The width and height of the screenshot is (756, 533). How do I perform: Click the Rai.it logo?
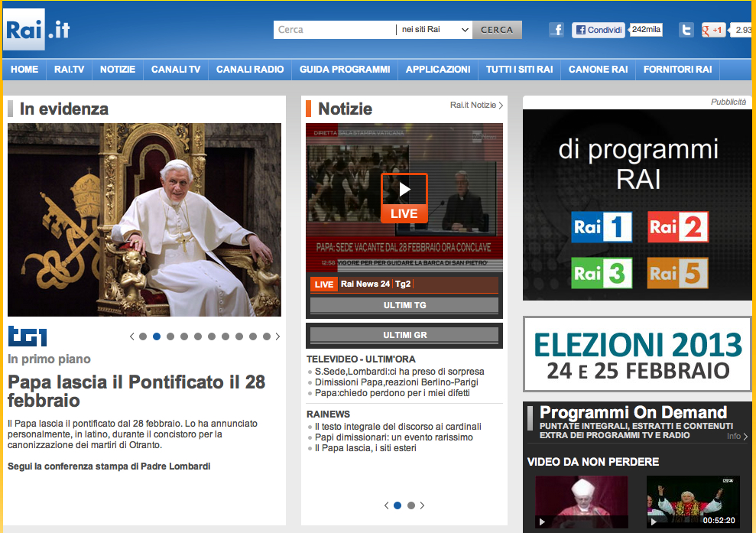tap(37, 30)
